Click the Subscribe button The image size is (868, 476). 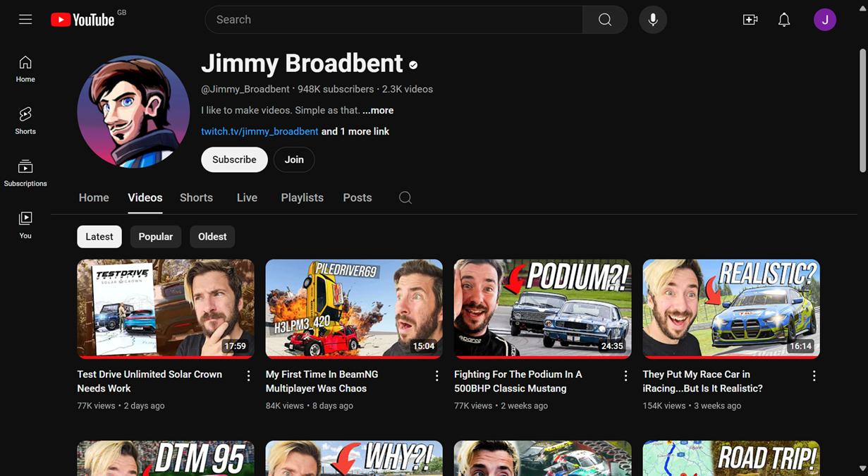pos(234,159)
